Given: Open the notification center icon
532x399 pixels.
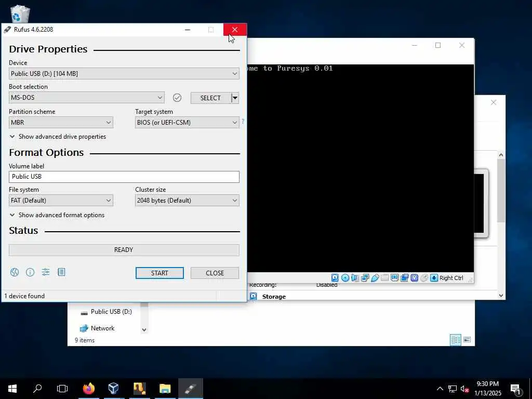Looking at the screenshot, I should [516, 389].
